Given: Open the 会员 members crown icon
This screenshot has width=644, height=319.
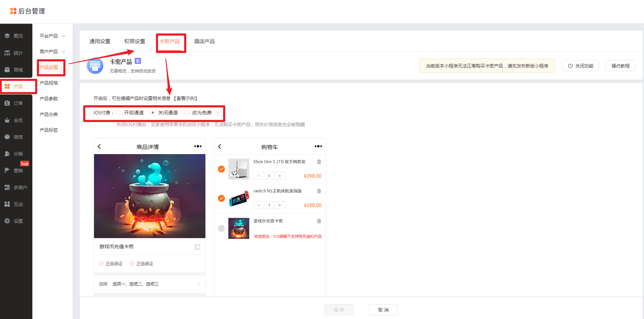Looking at the screenshot, I should (x=7, y=120).
